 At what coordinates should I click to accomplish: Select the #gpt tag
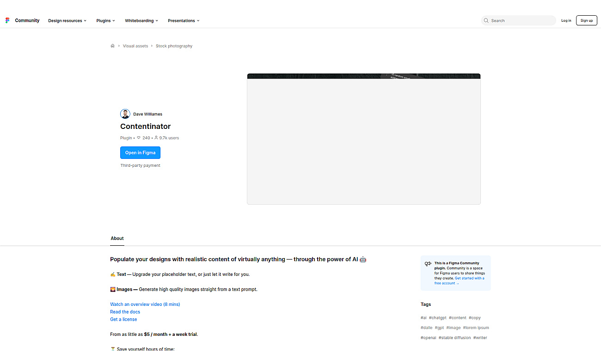tap(439, 328)
